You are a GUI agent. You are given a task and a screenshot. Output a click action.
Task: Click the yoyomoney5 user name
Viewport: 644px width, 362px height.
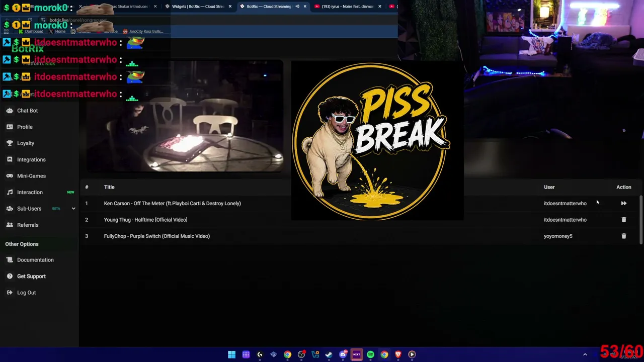[x=558, y=236]
